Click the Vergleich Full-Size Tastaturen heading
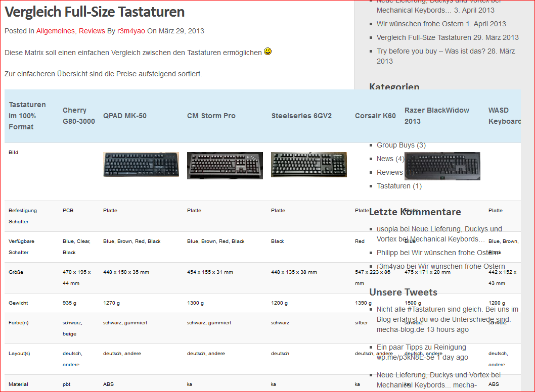Viewport: 535px width, 392px height. (x=95, y=12)
